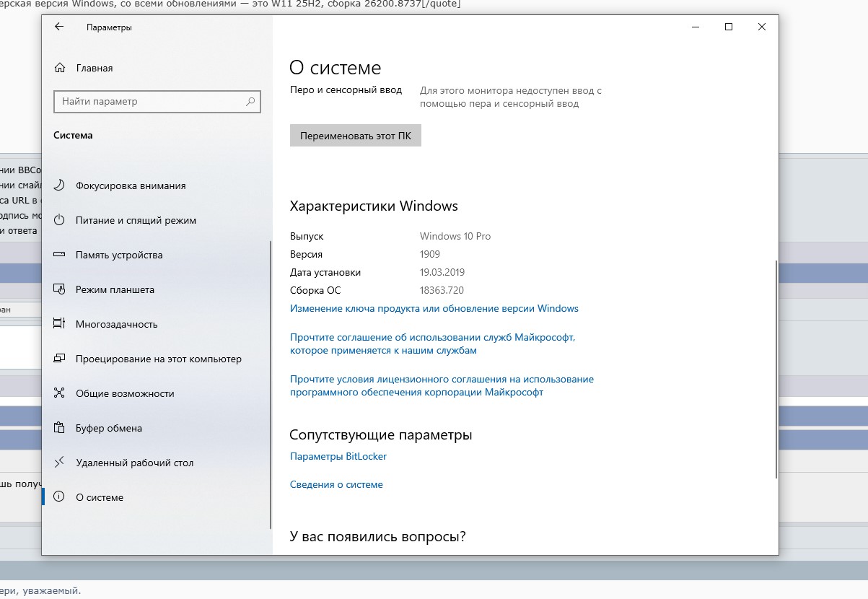Screen dimensions: 868x599
Task: Select OS build value 18363.720
Action: pyautogui.click(x=442, y=290)
